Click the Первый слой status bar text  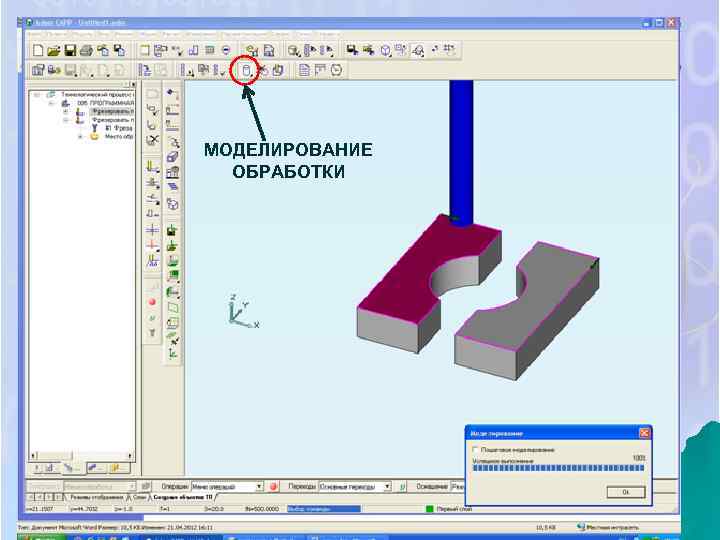[454, 509]
